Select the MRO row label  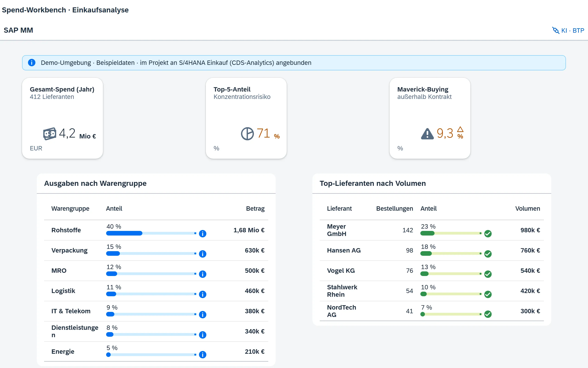point(59,270)
